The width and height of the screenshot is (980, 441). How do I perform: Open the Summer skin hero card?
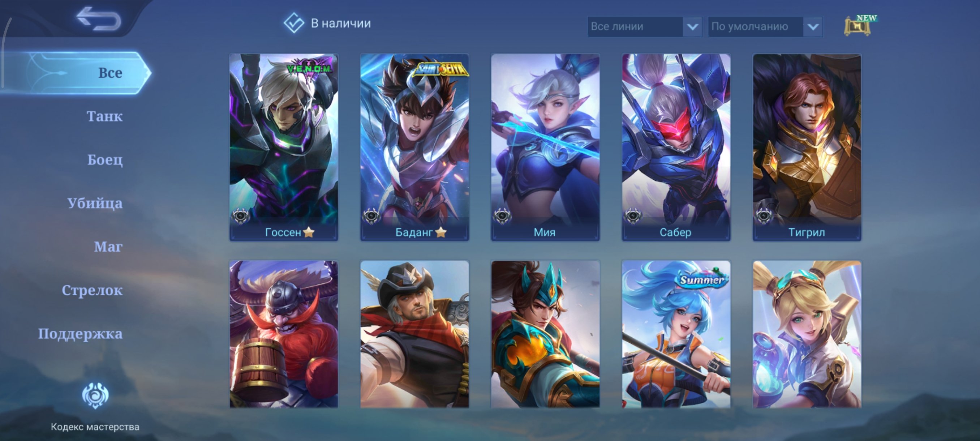click(676, 334)
